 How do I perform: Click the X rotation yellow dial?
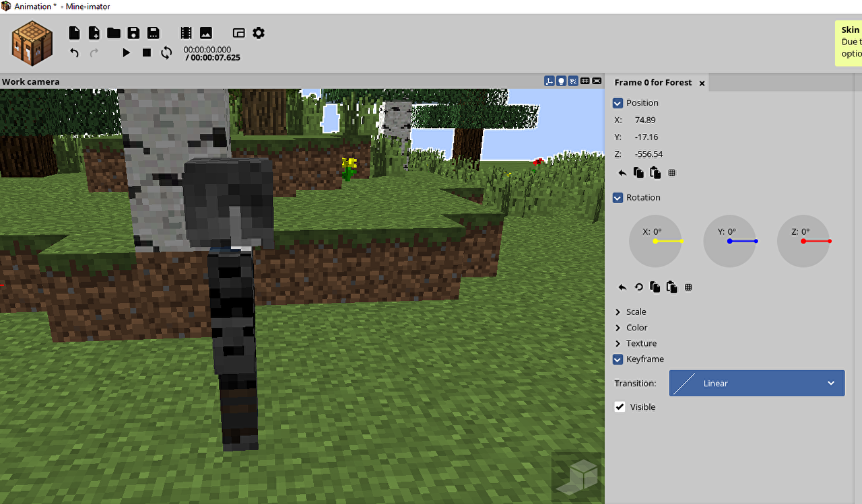(656, 241)
